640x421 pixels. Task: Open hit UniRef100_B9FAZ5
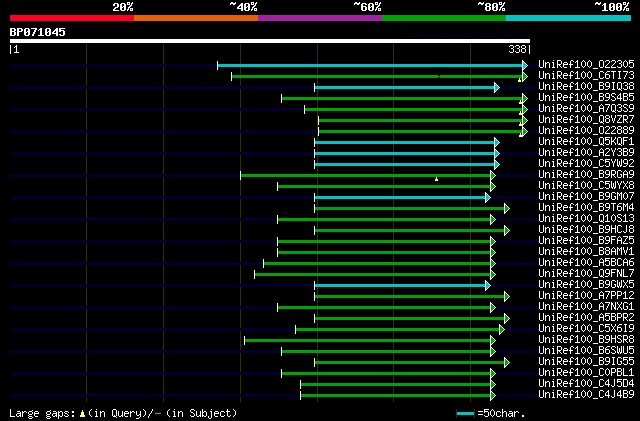(x=586, y=241)
